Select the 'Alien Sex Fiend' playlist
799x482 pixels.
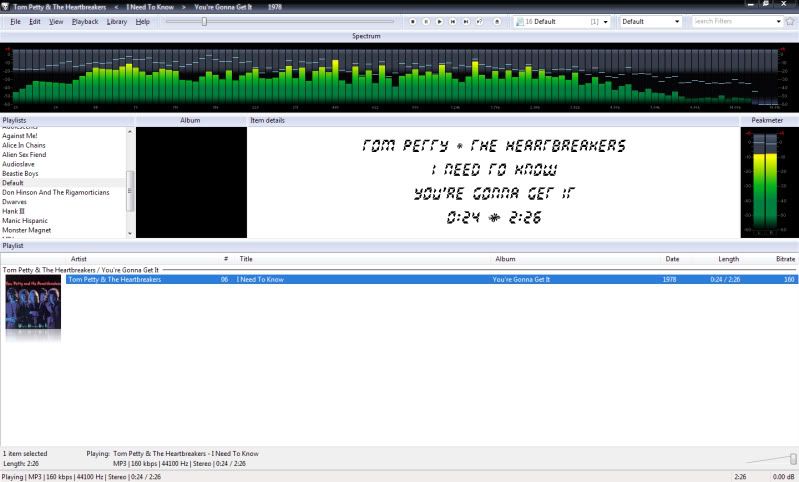click(24, 154)
